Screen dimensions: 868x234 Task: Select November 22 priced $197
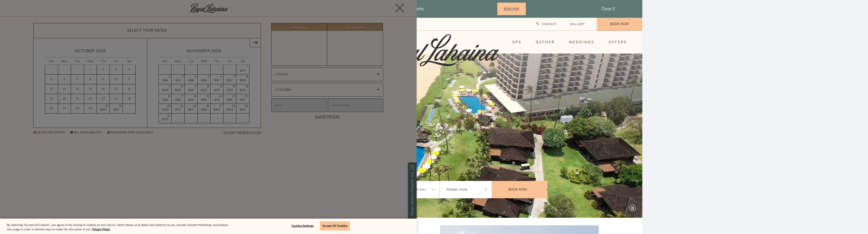[x=243, y=99]
